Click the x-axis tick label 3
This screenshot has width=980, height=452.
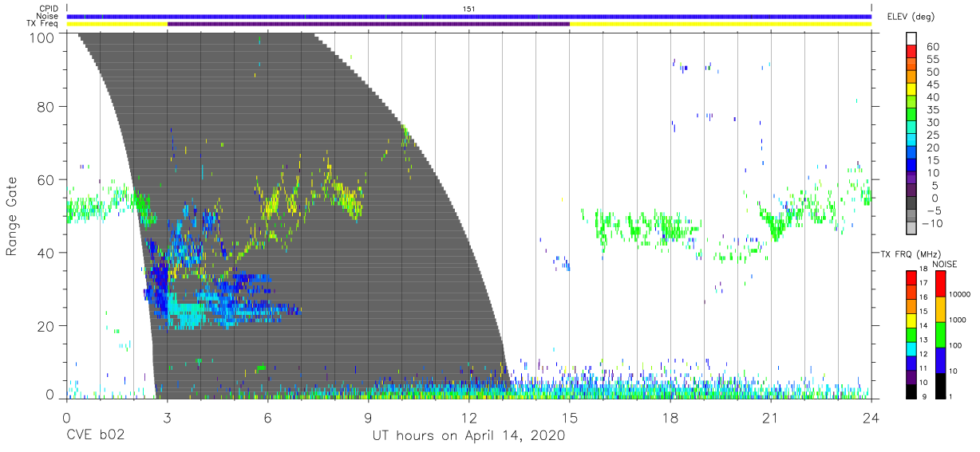coord(167,418)
